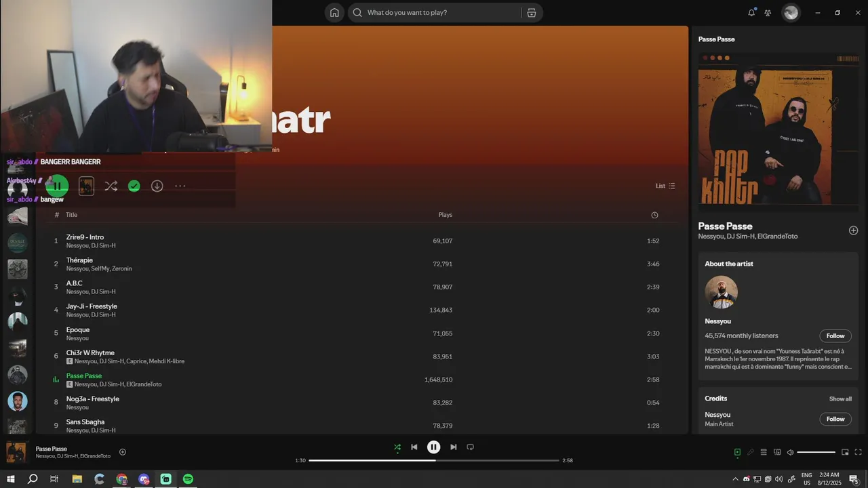Image resolution: width=868 pixels, height=488 pixels.
Task: Click playing track 'Passe Passe' in the list
Action: click(84, 375)
